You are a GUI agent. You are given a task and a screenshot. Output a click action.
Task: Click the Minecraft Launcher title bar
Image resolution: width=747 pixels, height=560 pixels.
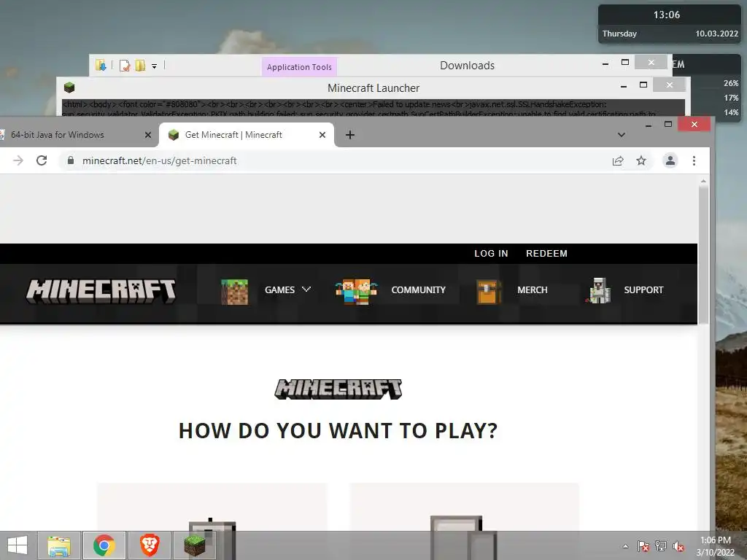click(x=373, y=87)
